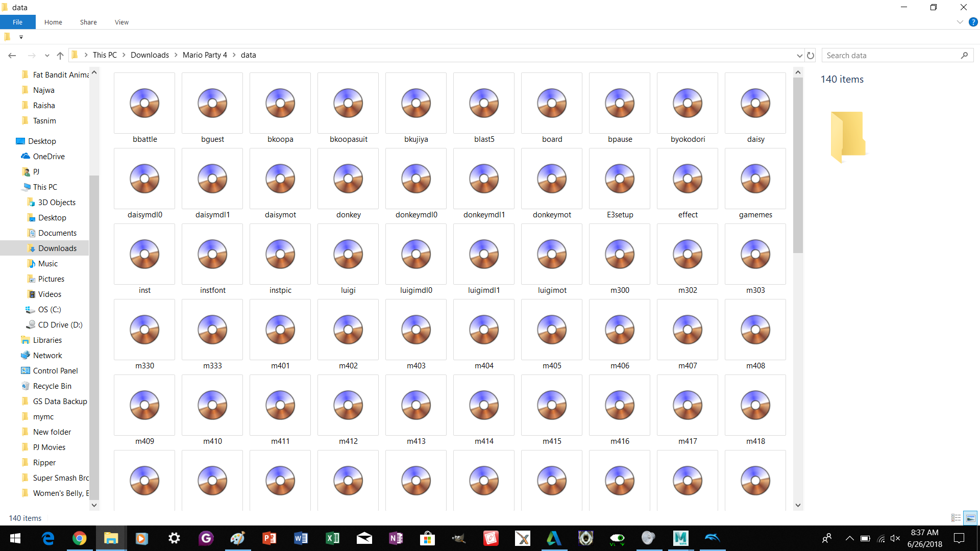Image resolution: width=980 pixels, height=551 pixels.
Task: Open Ripper folder in sidebar
Action: pos(44,463)
